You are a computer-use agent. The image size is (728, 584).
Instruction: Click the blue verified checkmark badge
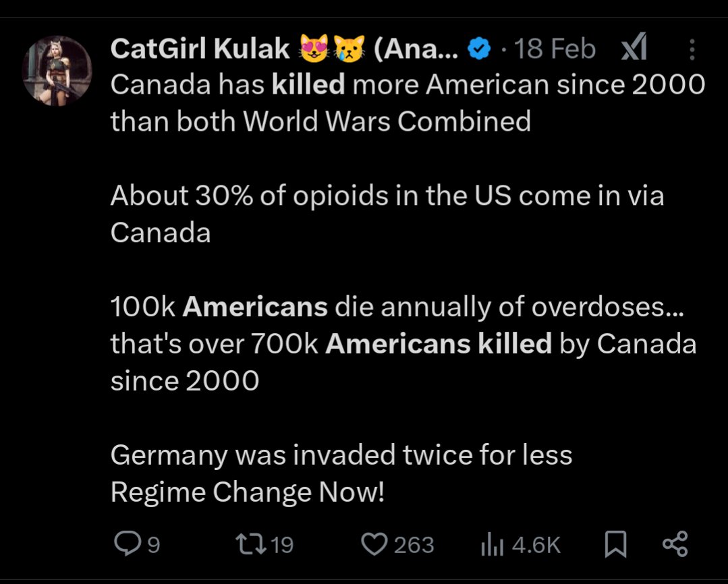point(478,49)
